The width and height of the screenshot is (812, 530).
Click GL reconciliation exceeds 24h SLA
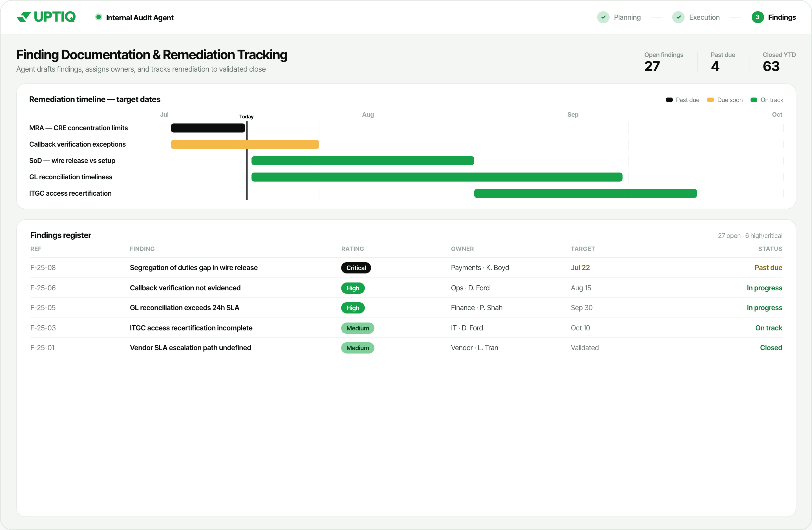click(x=184, y=308)
